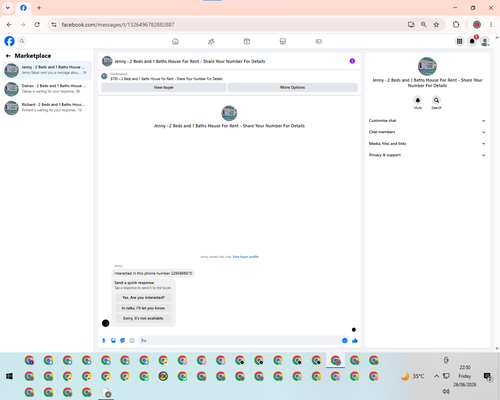Reload the page
The height and width of the screenshot is (400, 500).
coord(37,25)
